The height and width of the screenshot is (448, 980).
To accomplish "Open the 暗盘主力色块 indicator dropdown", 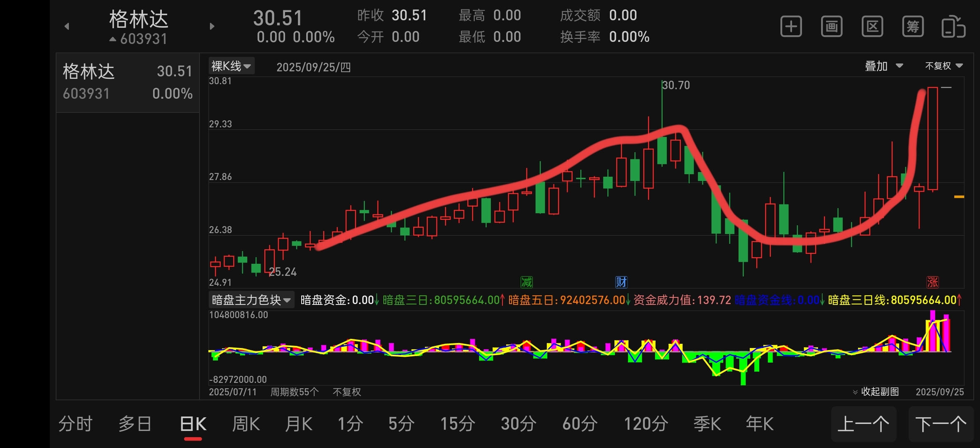I will (251, 300).
